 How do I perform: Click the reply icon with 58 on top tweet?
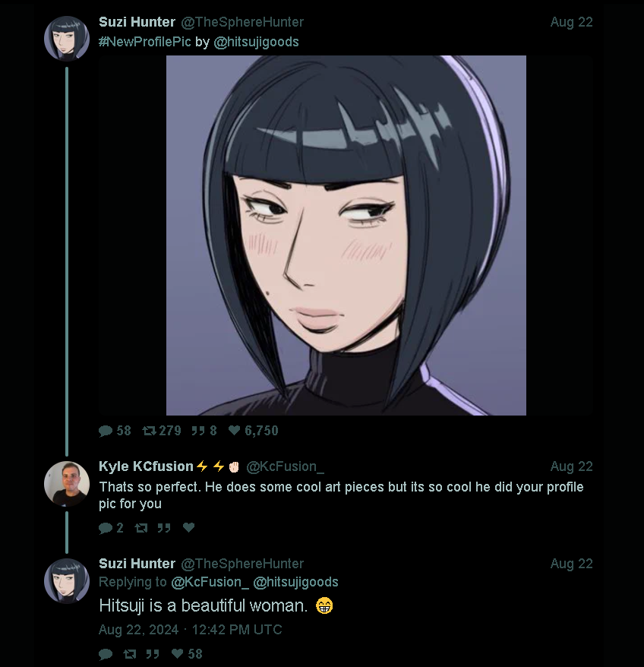point(105,431)
